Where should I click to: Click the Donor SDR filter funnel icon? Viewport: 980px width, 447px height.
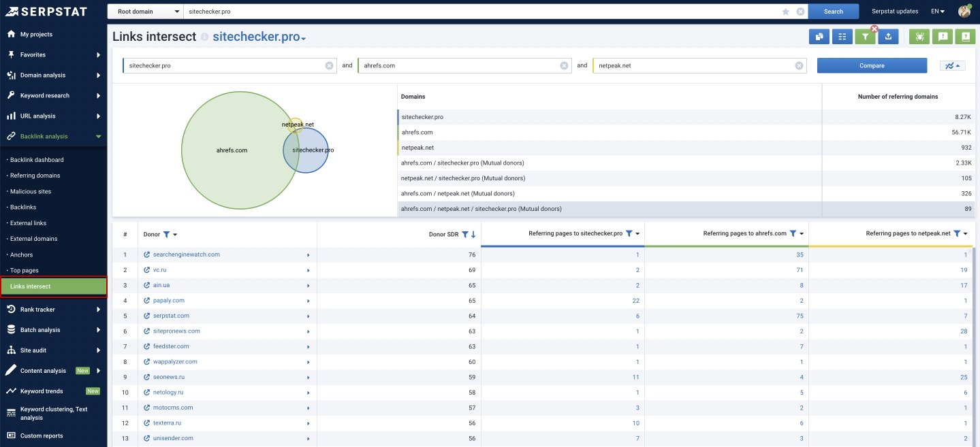[465, 235]
